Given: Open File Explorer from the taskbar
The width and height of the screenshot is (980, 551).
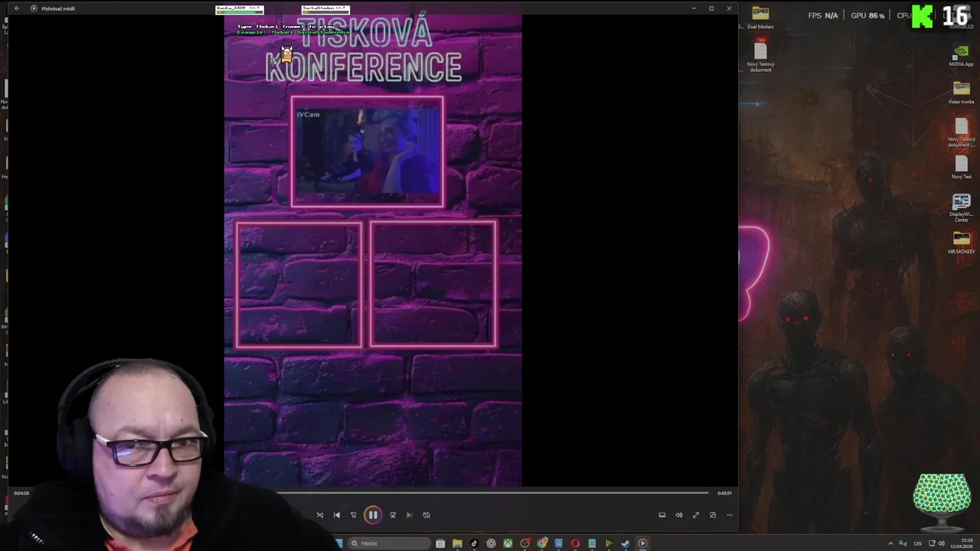Looking at the screenshot, I should point(457,543).
